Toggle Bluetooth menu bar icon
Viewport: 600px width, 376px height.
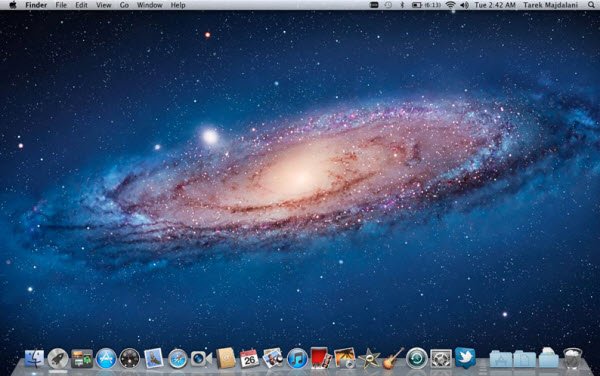click(402, 5)
